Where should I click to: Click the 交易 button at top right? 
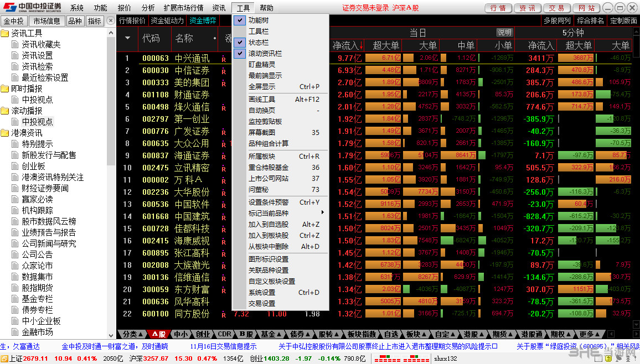556,8
